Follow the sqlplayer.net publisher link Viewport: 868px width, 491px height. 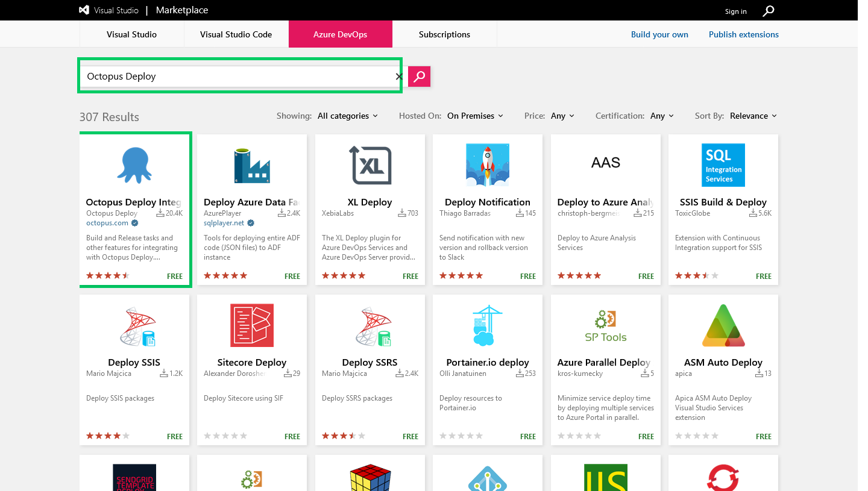click(224, 223)
